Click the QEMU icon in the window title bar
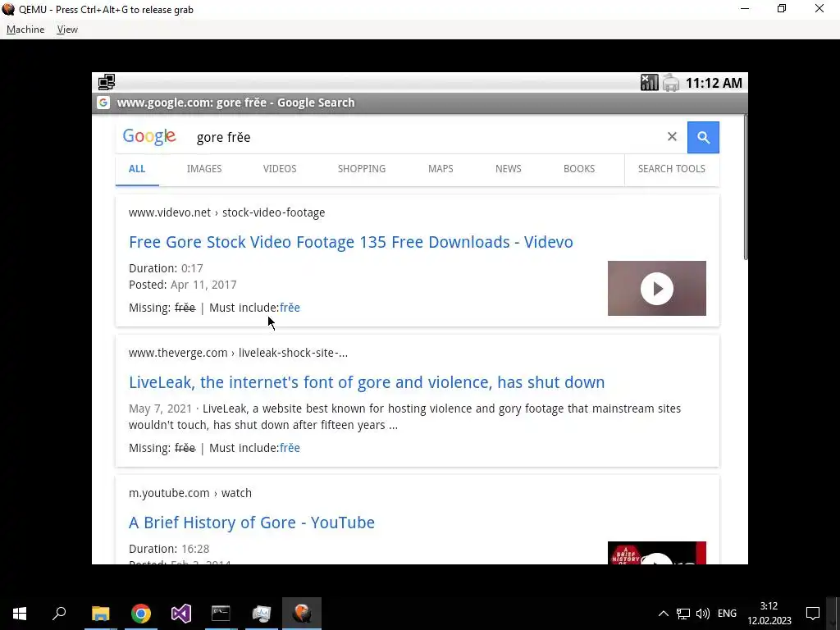840x630 pixels. click(8, 9)
